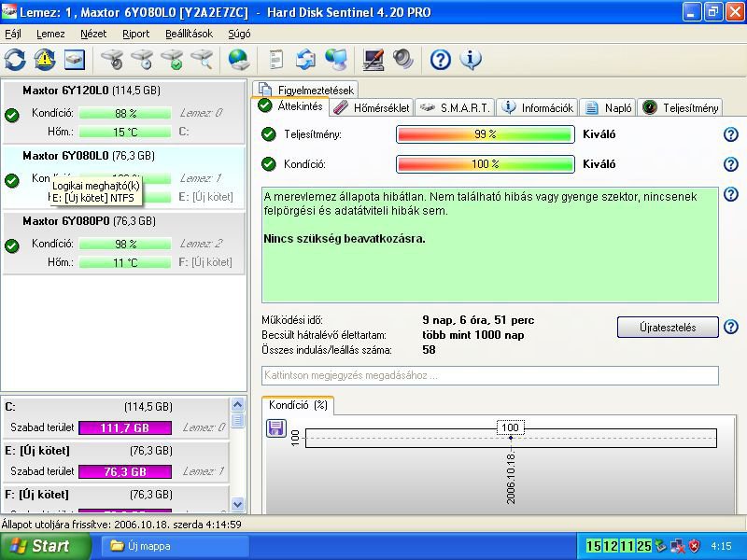Select the Maxtor 6Y080L0 disk entry

point(124,177)
